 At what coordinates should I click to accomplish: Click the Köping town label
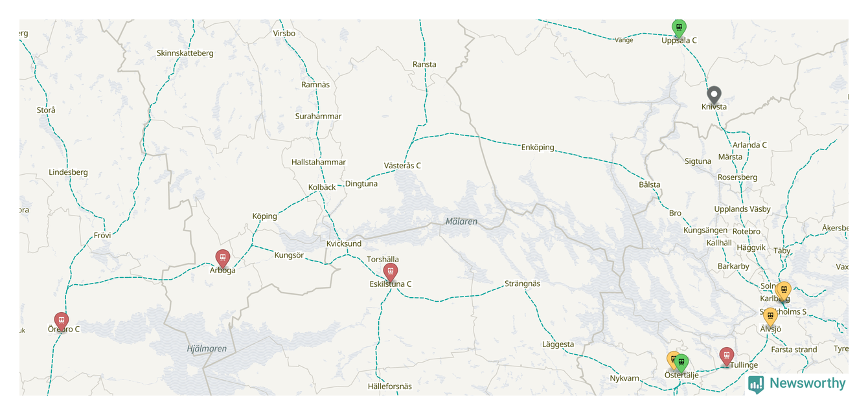pyautogui.click(x=264, y=216)
